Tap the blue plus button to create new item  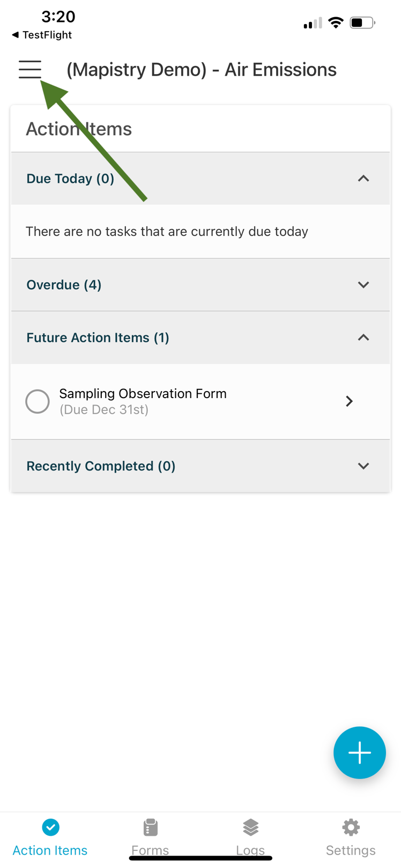[359, 752]
